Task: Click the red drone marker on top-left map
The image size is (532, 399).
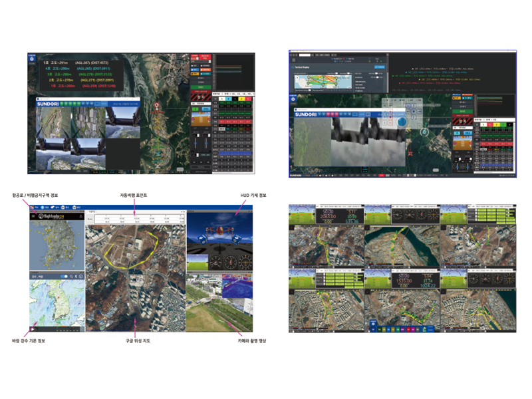Action: pyautogui.click(x=158, y=105)
